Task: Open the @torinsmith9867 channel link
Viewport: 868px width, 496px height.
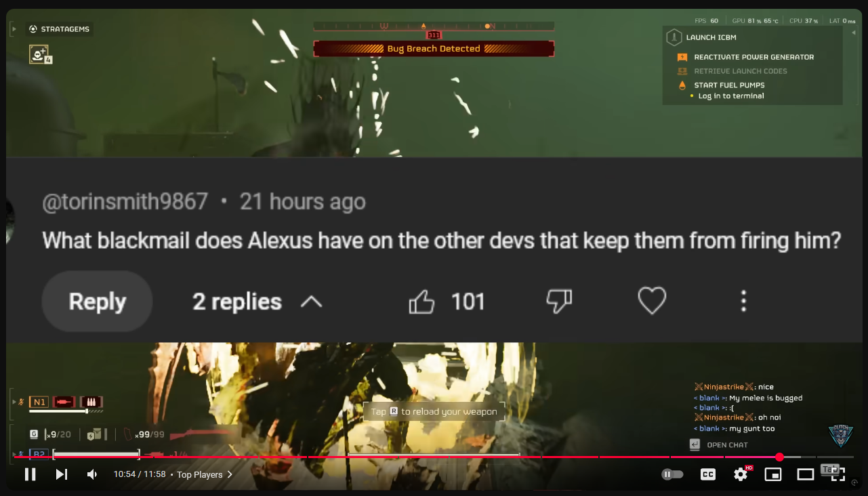Action: click(x=125, y=202)
